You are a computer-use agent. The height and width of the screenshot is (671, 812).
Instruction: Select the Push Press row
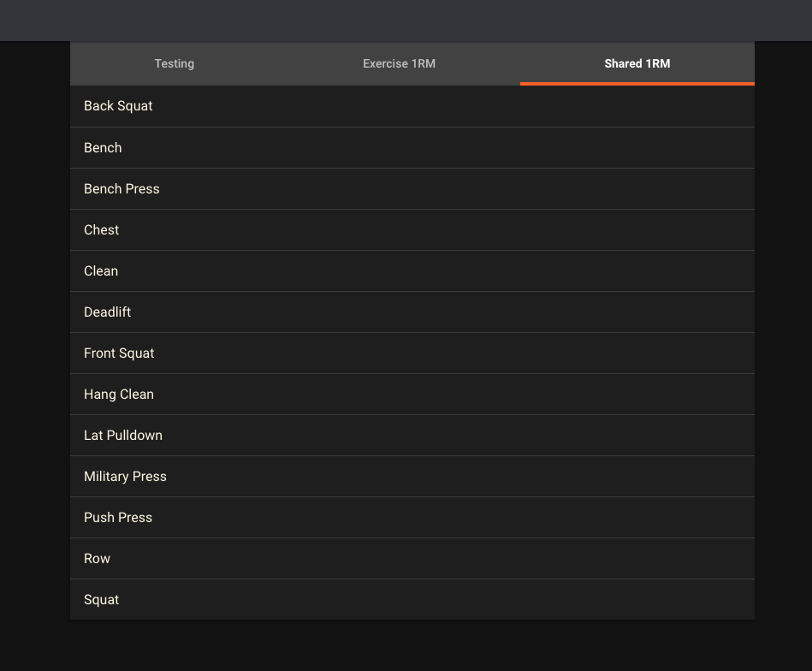412,518
